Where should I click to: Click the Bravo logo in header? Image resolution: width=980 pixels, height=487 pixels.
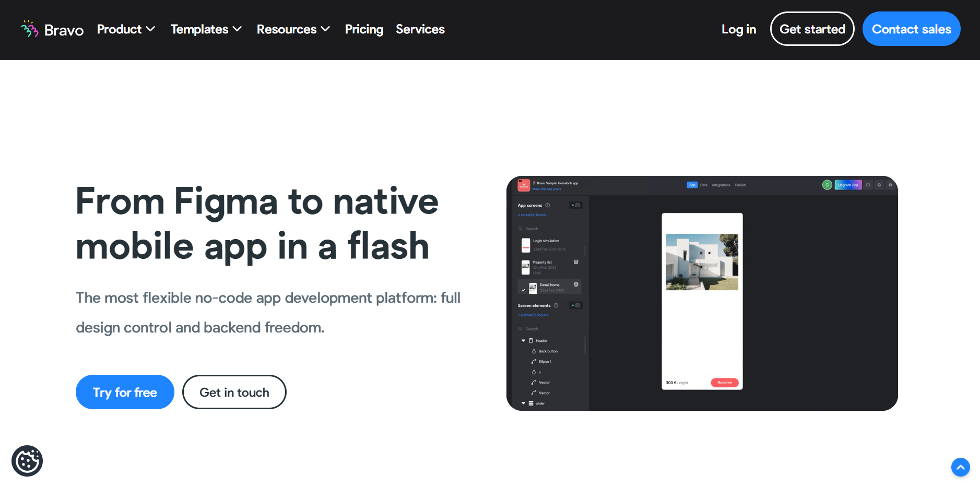point(52,29)
